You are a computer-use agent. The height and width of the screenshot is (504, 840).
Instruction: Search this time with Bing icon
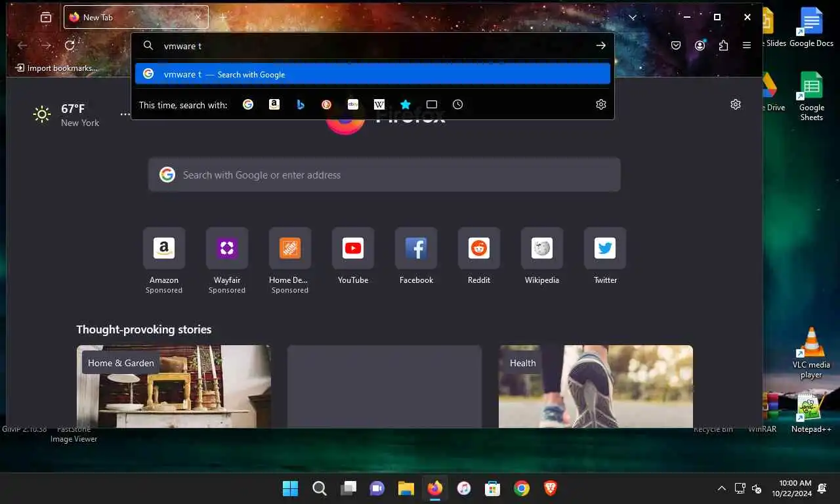pos(301,104)
